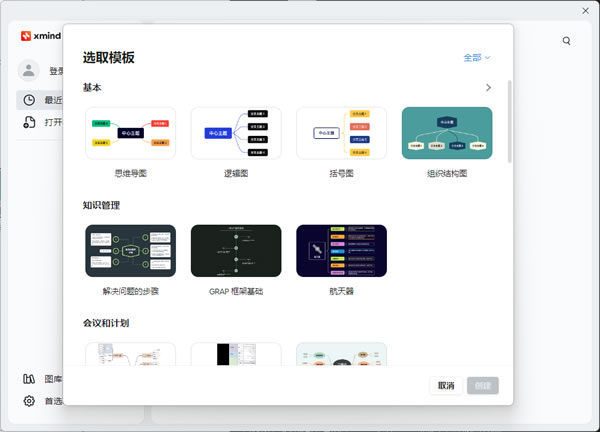Click the 取消 button
This screenshot has width=600, height=432.
446,385
